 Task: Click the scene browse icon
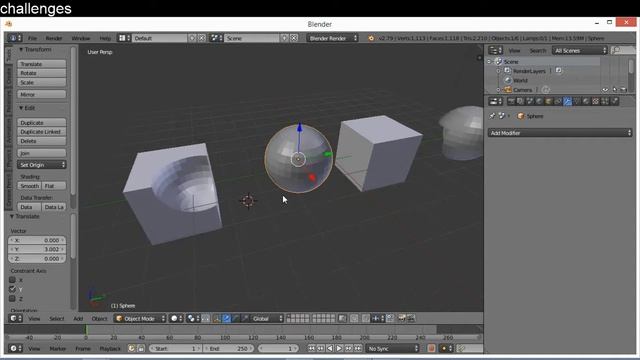coord(216,38)
